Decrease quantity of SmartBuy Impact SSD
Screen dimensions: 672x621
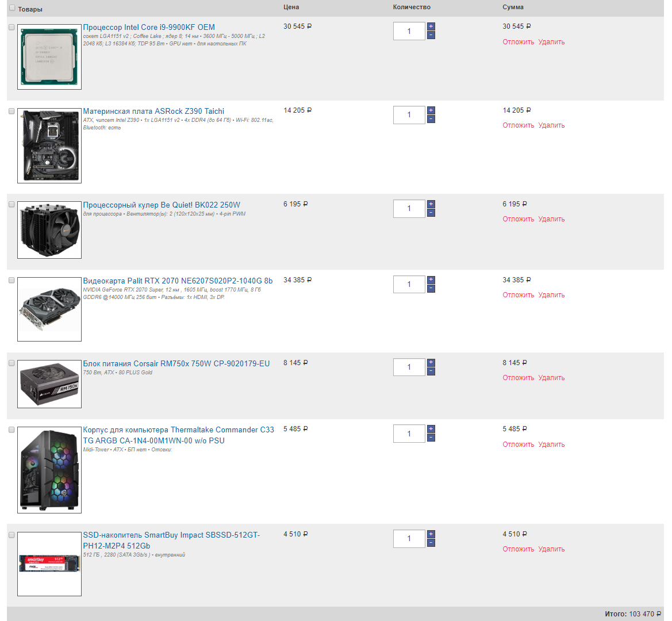[x=431, y=543]
